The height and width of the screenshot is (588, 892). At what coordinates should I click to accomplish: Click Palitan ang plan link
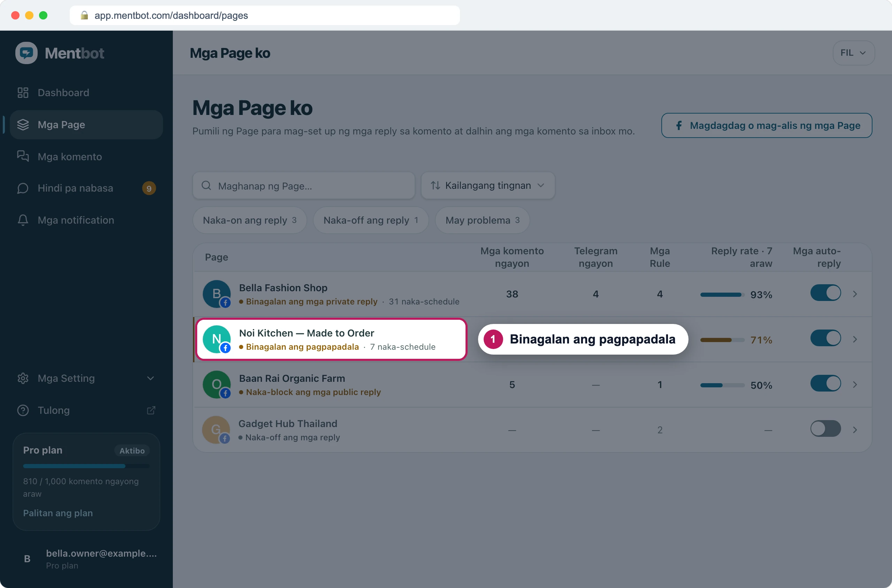tap(58, 513)
